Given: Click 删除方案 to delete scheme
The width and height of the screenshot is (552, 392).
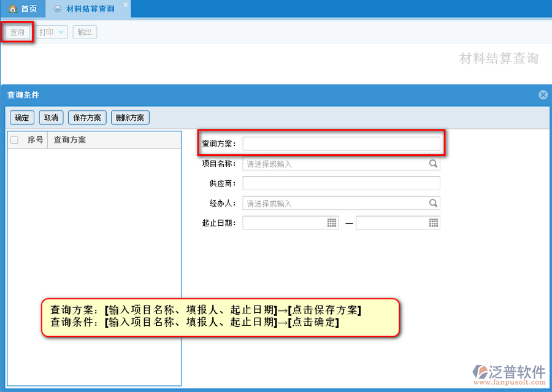Looking at the screenshot, I should pyautogui.click(x=130, y=118).
